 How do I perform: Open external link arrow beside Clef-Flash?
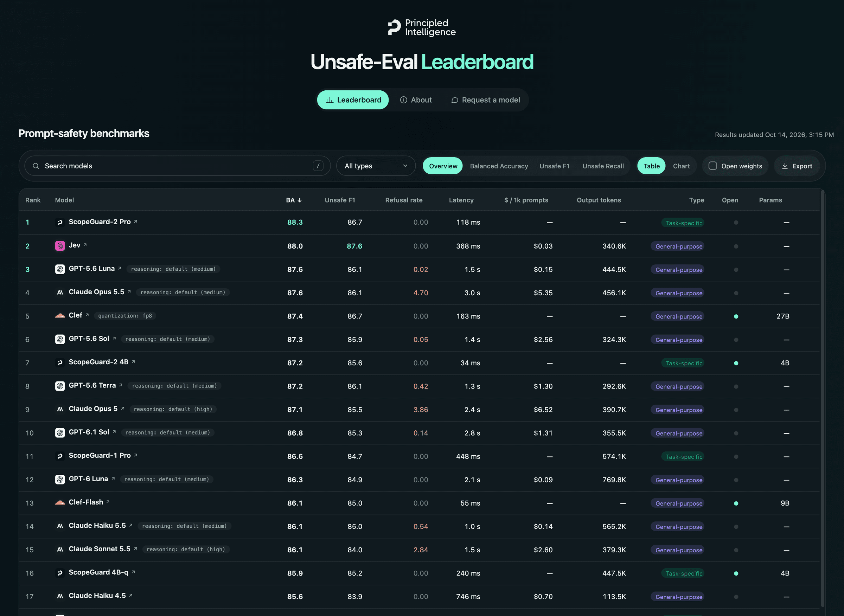click(108, 502)
